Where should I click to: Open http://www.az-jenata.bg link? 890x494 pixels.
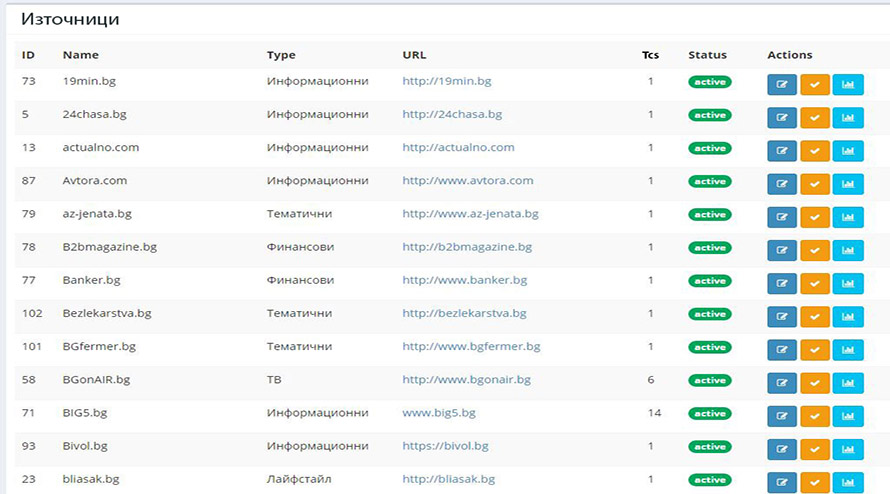tap(470, 213)
